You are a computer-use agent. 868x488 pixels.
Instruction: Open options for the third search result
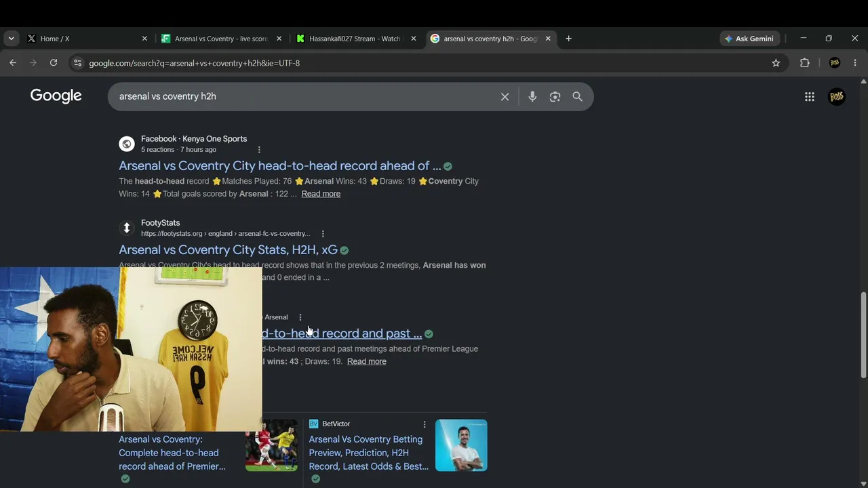point(300,317)
